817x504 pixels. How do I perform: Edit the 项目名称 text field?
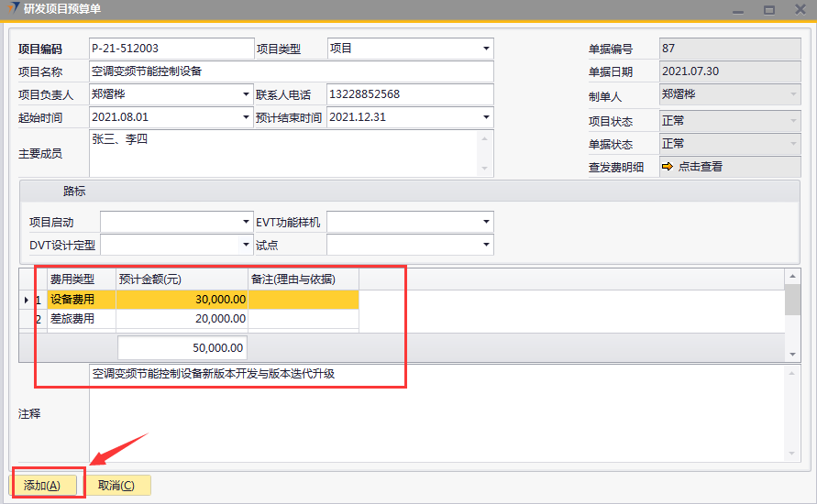point(291,71)
